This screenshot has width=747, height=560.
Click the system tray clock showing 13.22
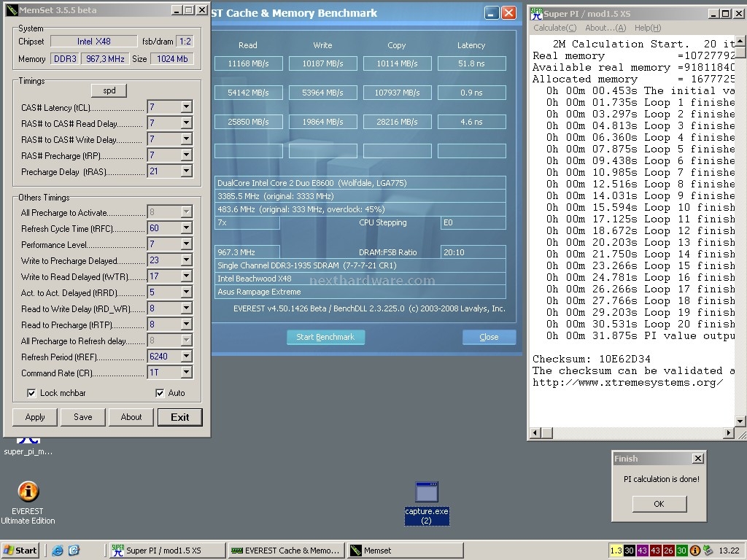pos(729,551)
